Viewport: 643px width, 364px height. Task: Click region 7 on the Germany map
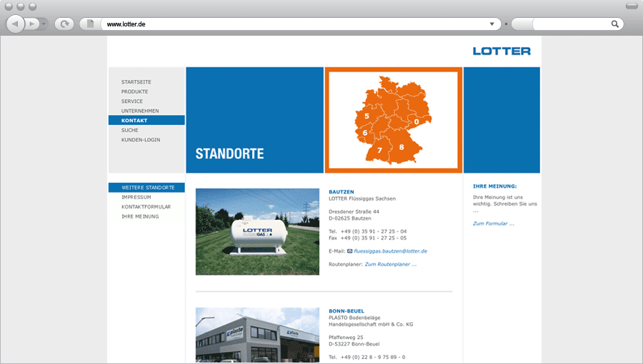coord(379,151)
